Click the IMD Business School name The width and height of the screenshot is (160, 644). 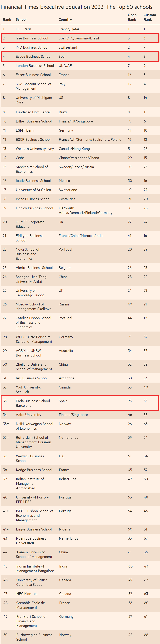[32, 48]
